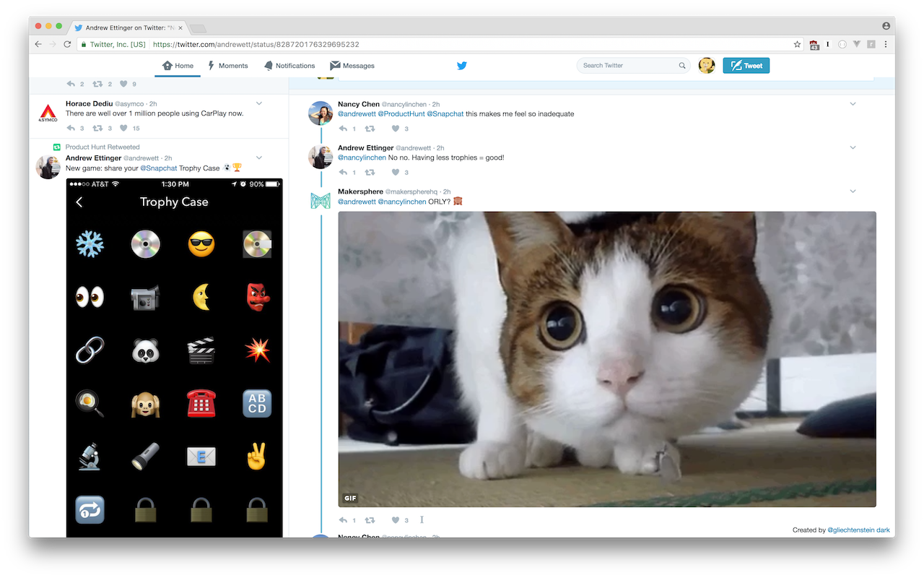Click the Instapaper 'I' icon below the GIF
This screenshot has height=578, width=924.
(422, 519)
